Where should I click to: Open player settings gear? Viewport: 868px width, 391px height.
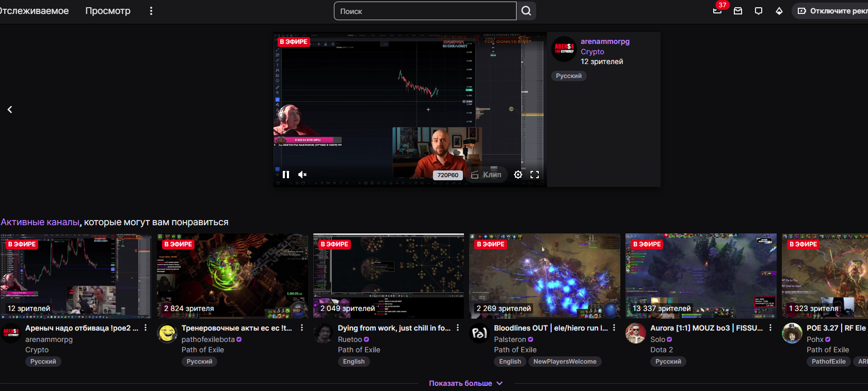(518, 175)
